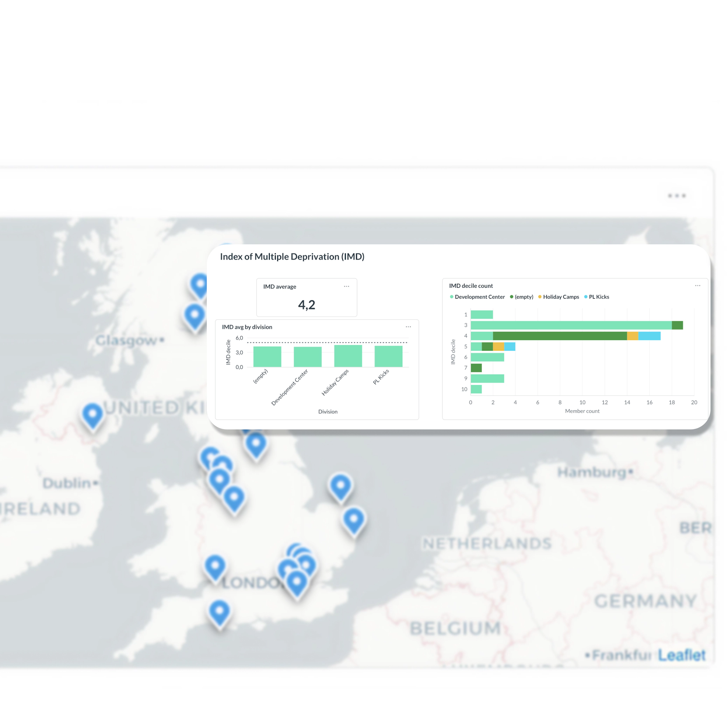Click the decile 3 Development Center bar

[570, 325]
